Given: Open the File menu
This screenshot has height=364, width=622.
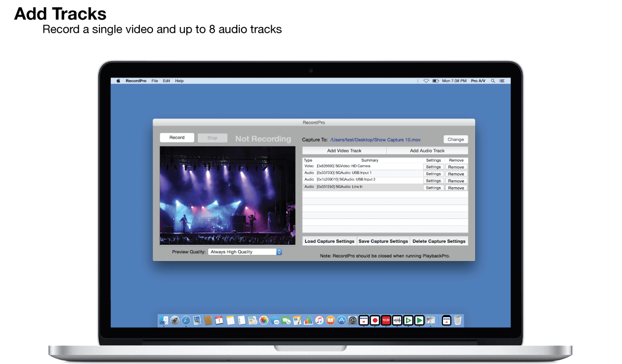Looking at the screenshot, I should (155, 81).
